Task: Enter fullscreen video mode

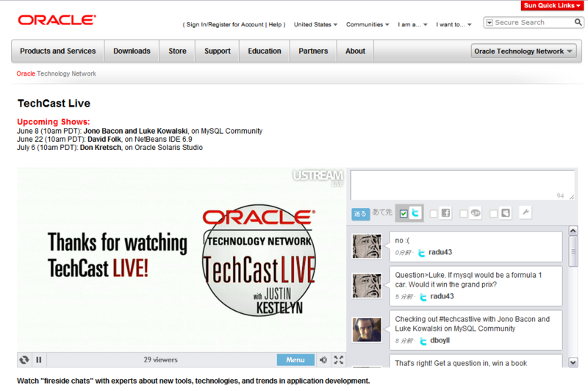Action: click(339, 360)
